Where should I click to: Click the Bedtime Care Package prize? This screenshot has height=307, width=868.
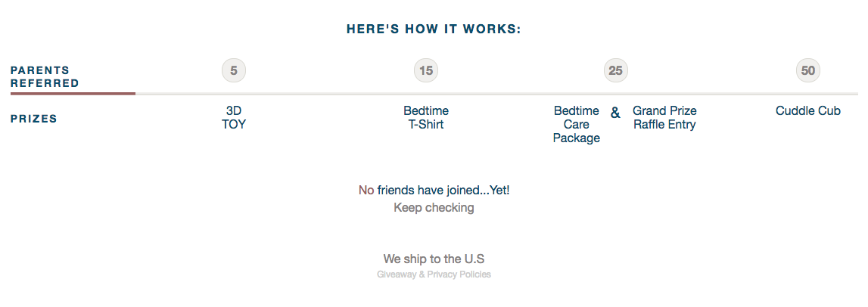tap(576, 125)
